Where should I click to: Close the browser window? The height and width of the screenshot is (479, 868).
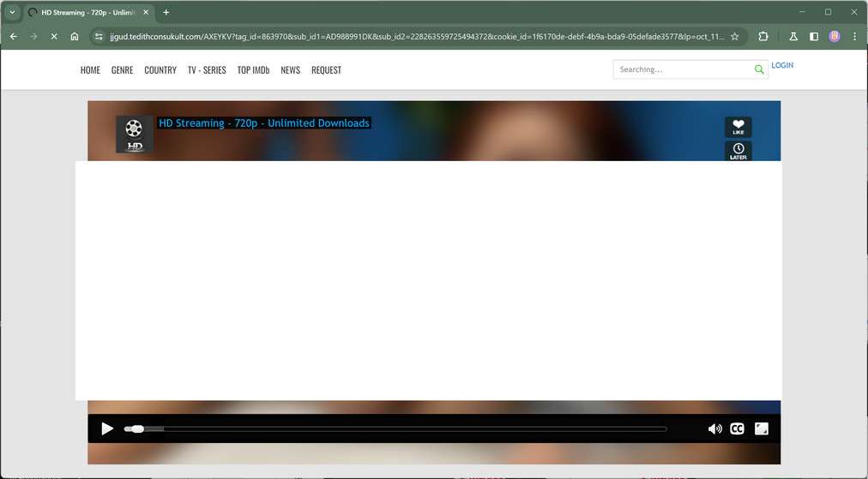pyautogui.click(x=854, y=12)
